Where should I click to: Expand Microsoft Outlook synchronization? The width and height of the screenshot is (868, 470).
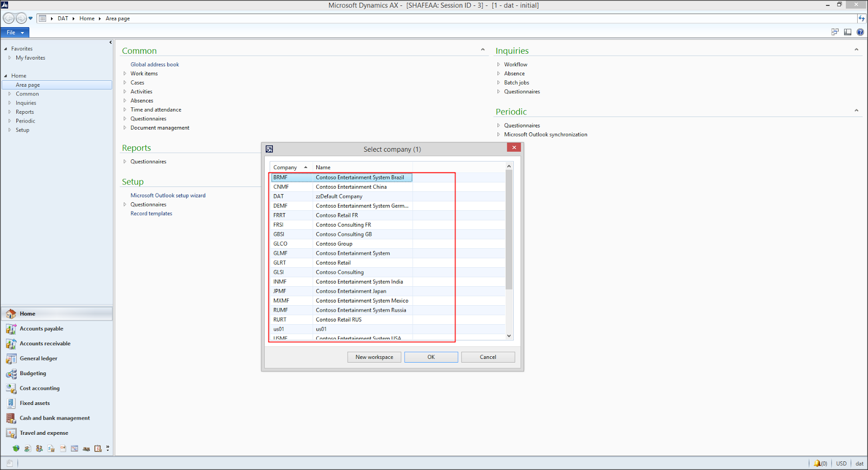point(499,134)
